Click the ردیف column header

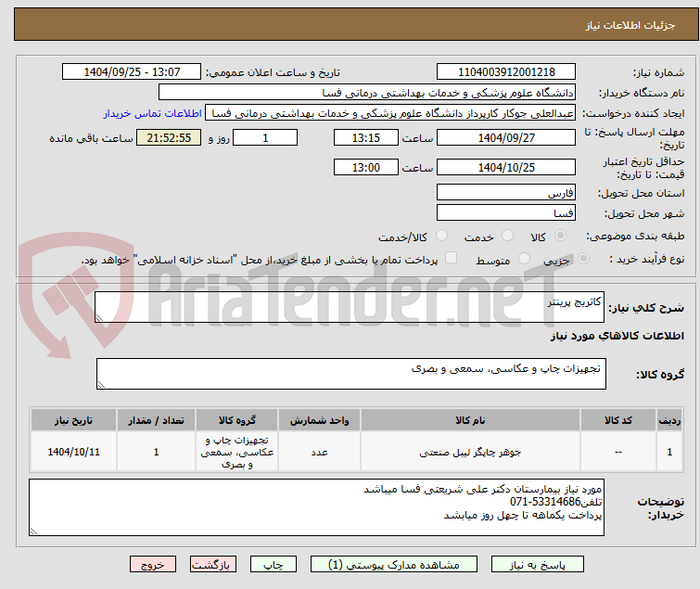point(669,420)
